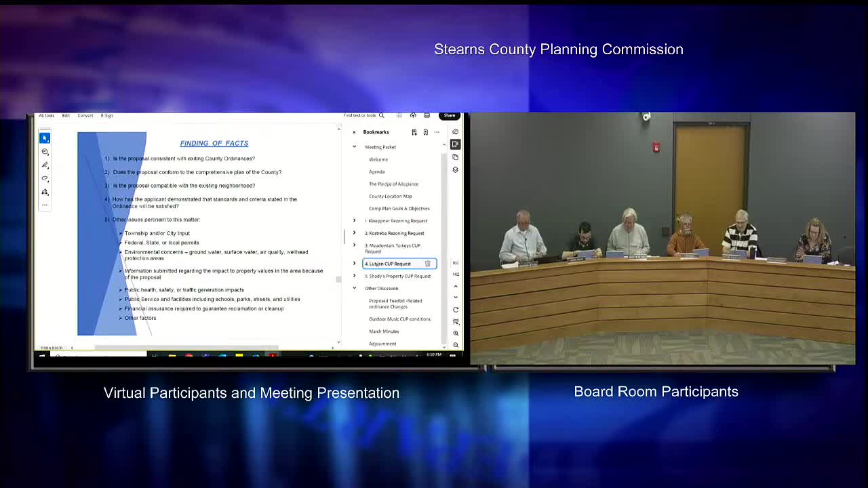The width and height of the screenshot is (868, 488).
Task: Click the Find text or tools field
Action: [360, 116]
